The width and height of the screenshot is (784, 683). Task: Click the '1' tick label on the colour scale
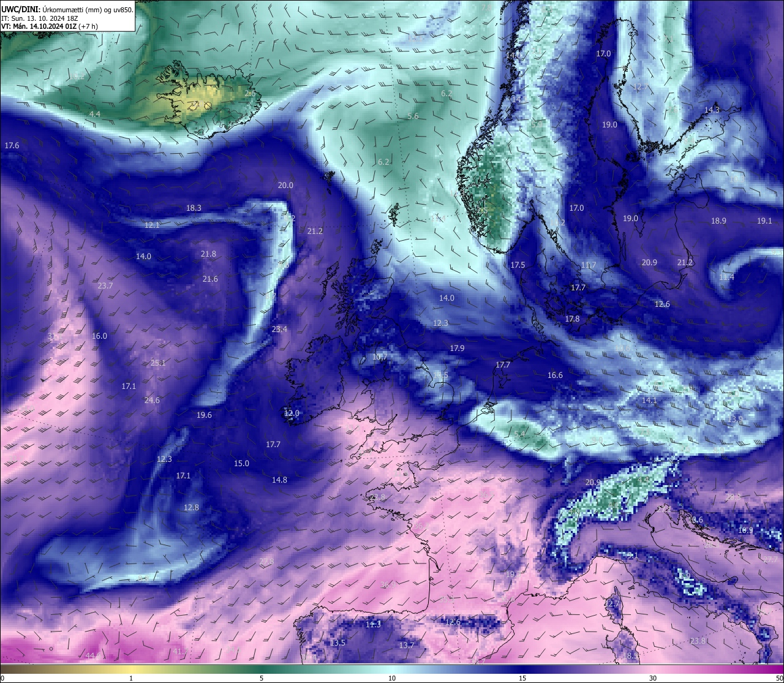[131, 678]
